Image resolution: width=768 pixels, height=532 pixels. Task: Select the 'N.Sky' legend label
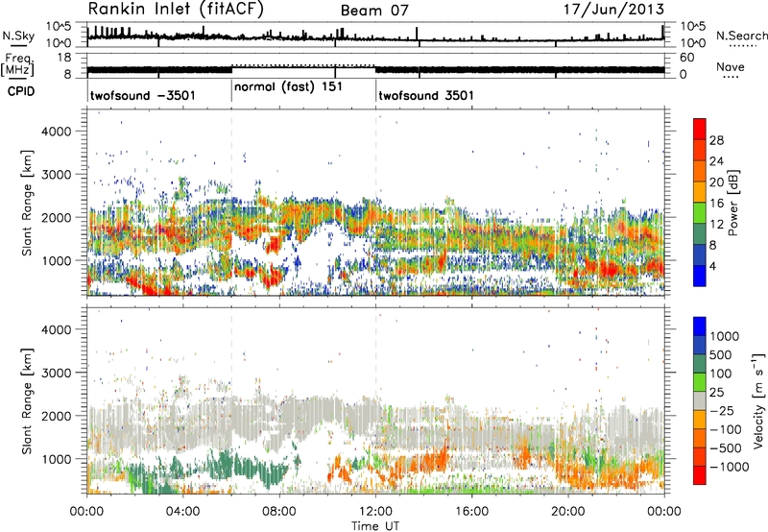[x=18, y=36]
